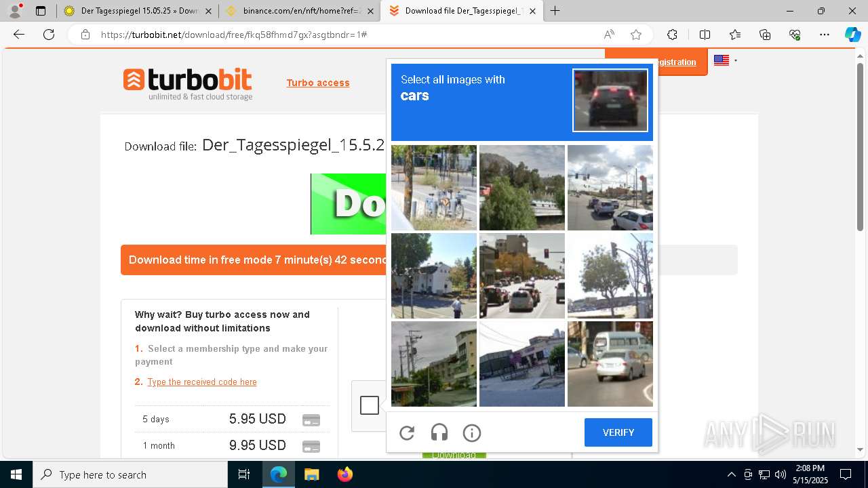
Task: Open Settings and more menu
Action: [x=825, y=35]
